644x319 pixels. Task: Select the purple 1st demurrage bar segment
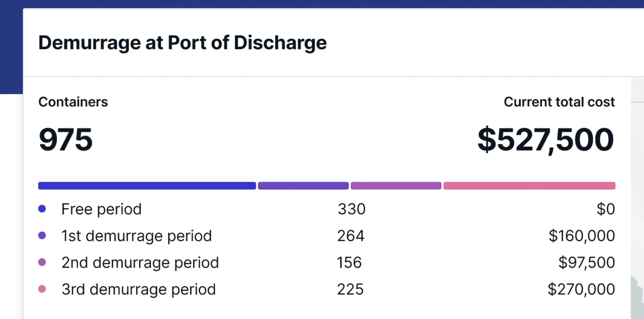coord(303,186)
